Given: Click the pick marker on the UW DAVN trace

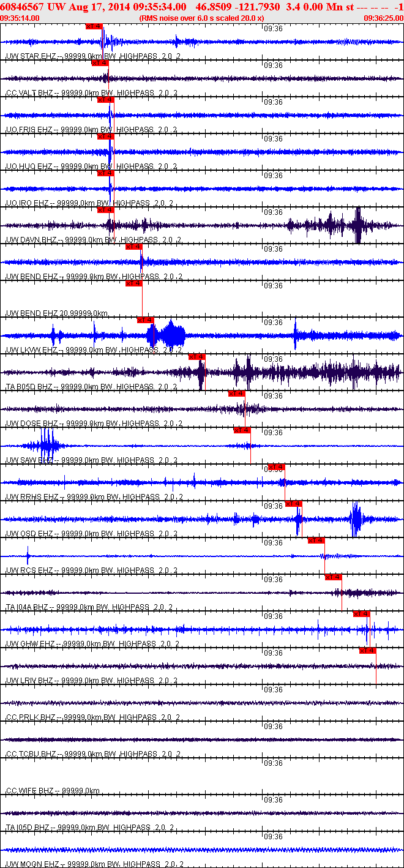Looking at the screenshot, I should click(106, 210).
